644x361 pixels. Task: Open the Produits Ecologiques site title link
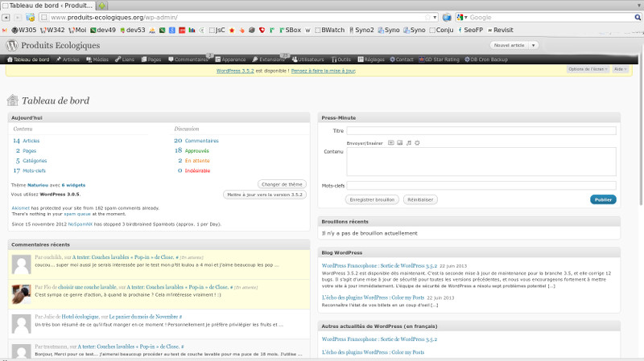click(x=60, y=45)
